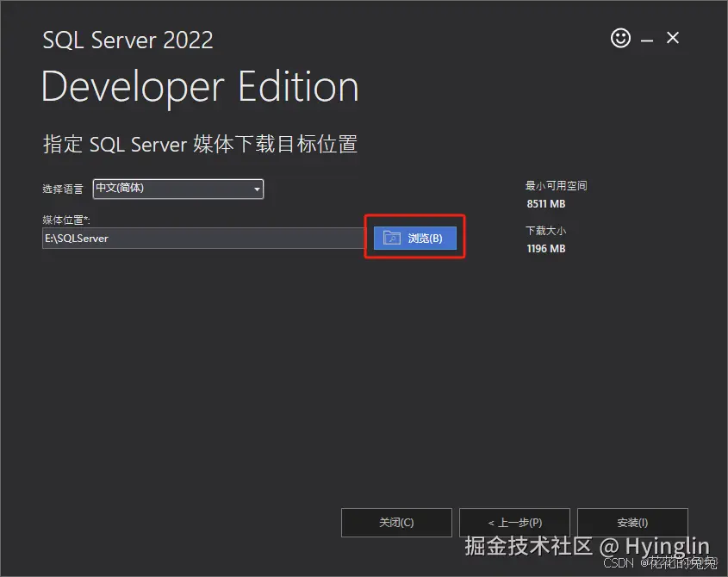The image size is (728, 577).
Task: Click the 8511 MB minimum space value
Action: coord(546,204)
